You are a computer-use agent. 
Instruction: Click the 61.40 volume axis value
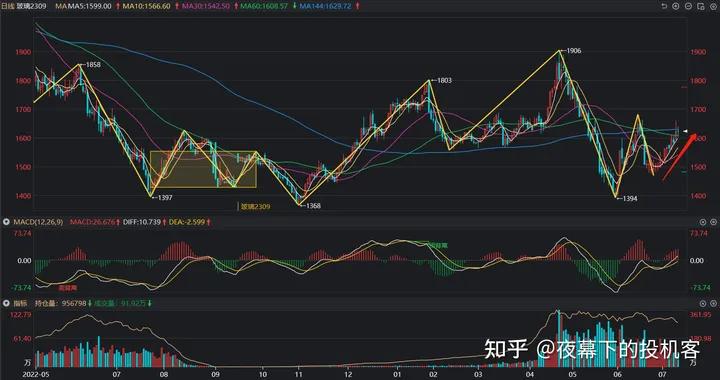(23, 338)
